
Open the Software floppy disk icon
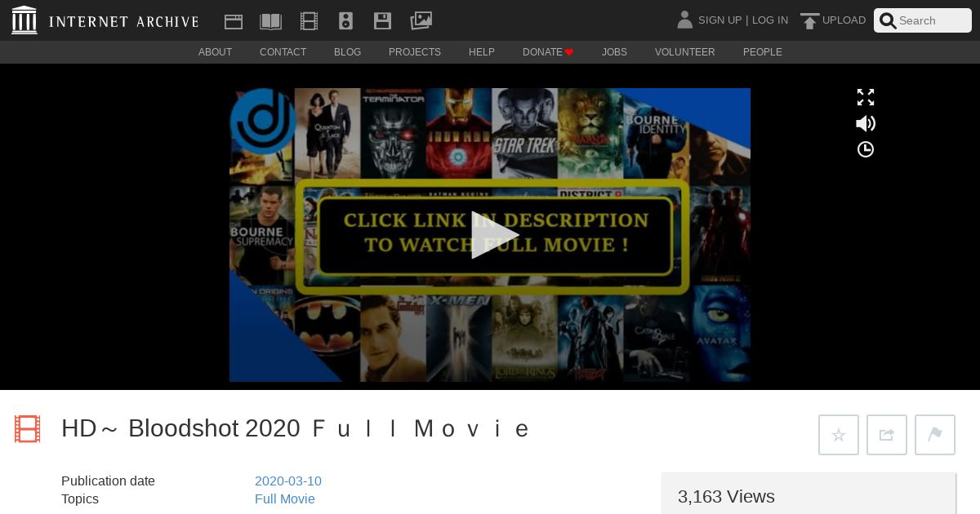[382, 21]
